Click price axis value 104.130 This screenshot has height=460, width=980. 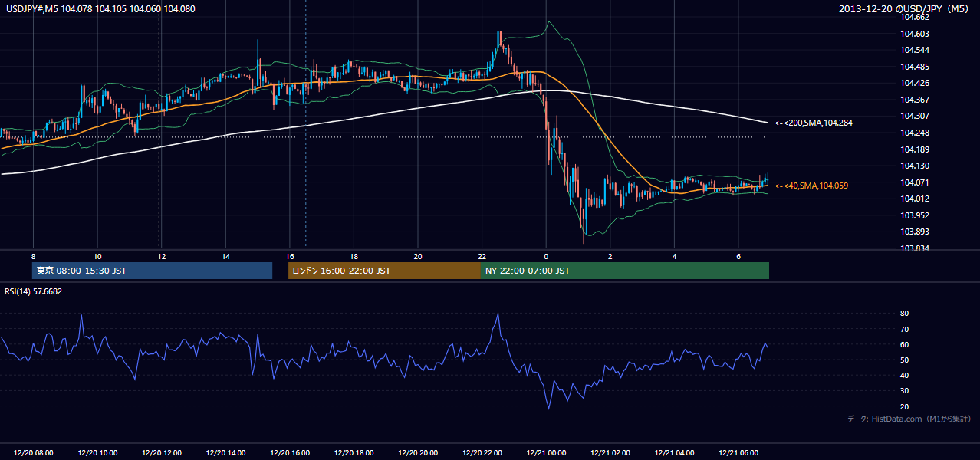916,166
